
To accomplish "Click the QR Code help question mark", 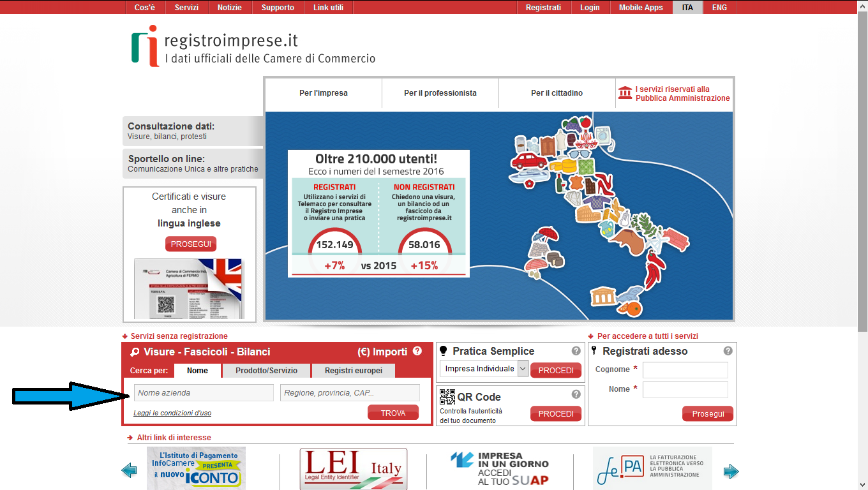I will pyautogui.click(x=576, y=394).
